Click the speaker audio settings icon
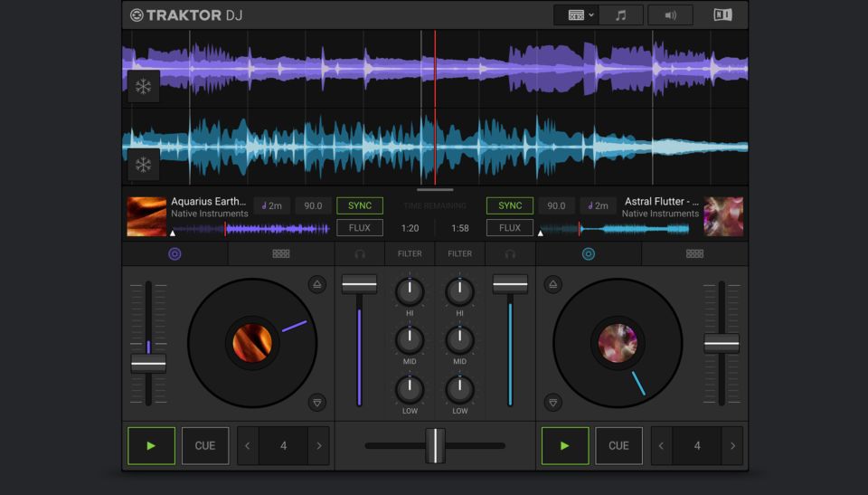The width and height of the screenshot is (868, 495). [670, 15]
